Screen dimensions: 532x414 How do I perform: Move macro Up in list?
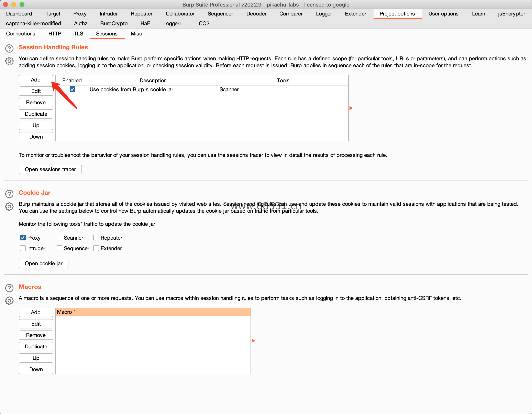36,358
